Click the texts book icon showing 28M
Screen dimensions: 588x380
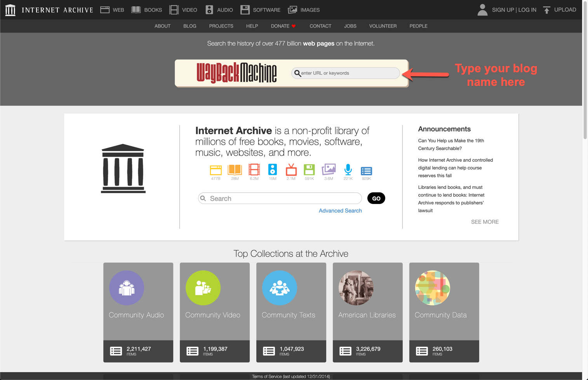click(x=235, y=170)
